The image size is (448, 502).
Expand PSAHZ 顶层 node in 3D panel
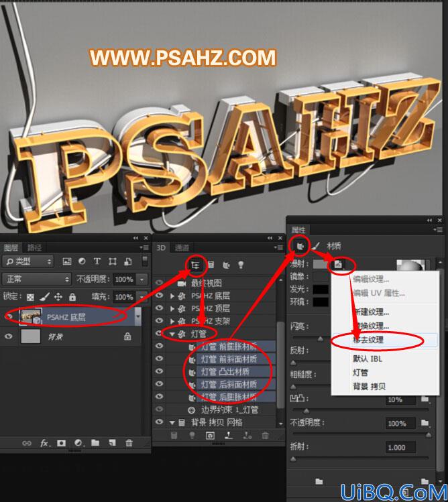172,308
